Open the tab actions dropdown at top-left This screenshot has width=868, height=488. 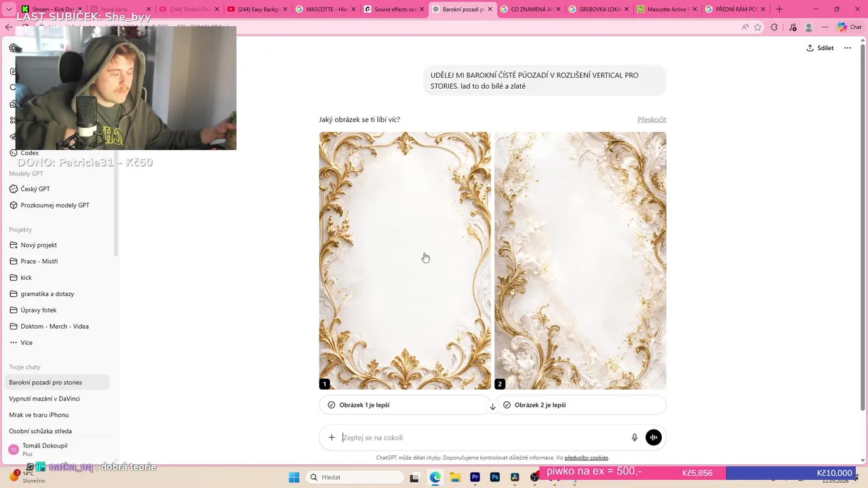(x=9, y=9)
